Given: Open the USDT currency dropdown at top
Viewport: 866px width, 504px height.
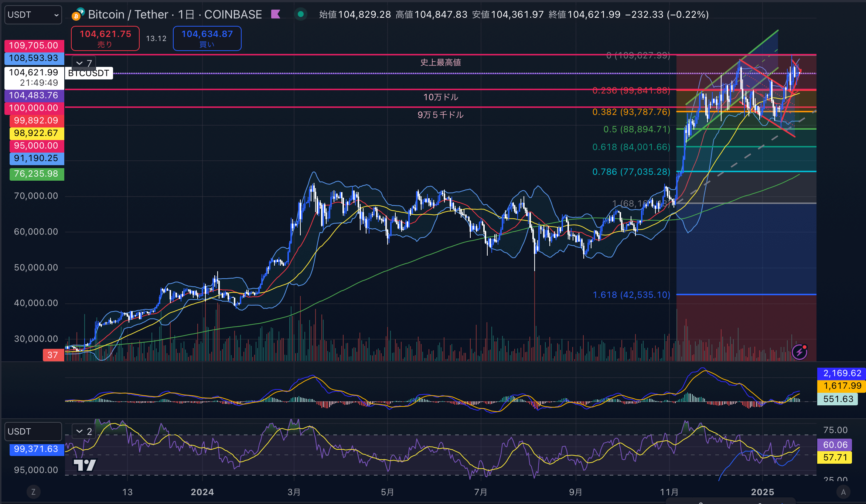Looking at the screenshot, I should [x=33, y=15].
